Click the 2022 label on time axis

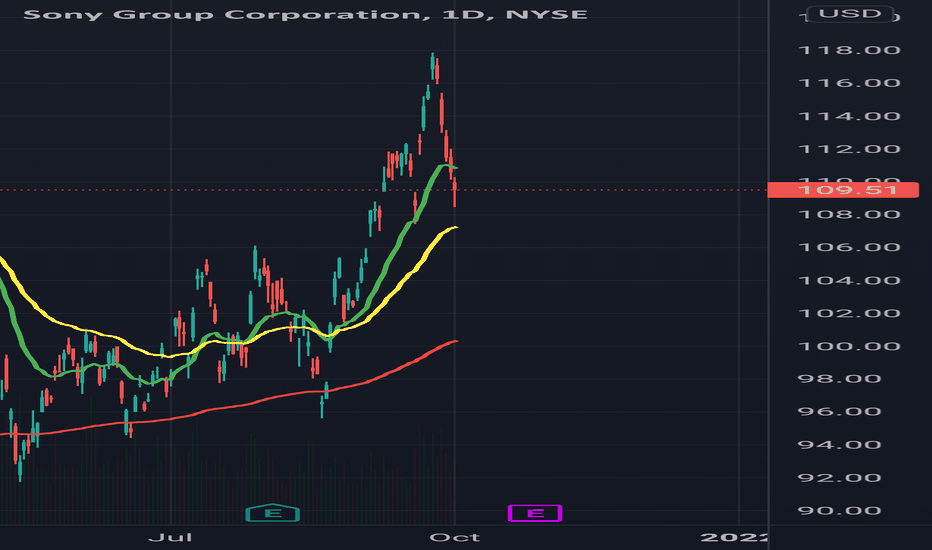coord(734,538)
